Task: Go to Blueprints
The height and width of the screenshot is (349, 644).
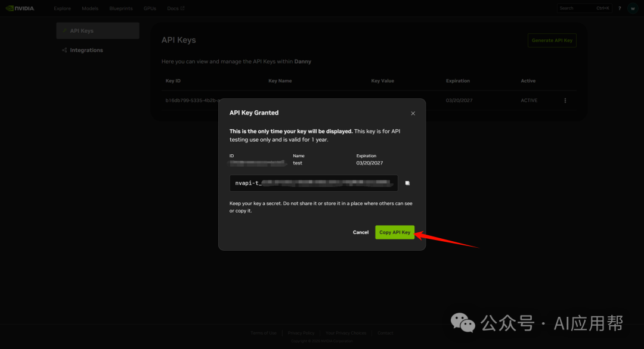Action: [x=120, y=8]
